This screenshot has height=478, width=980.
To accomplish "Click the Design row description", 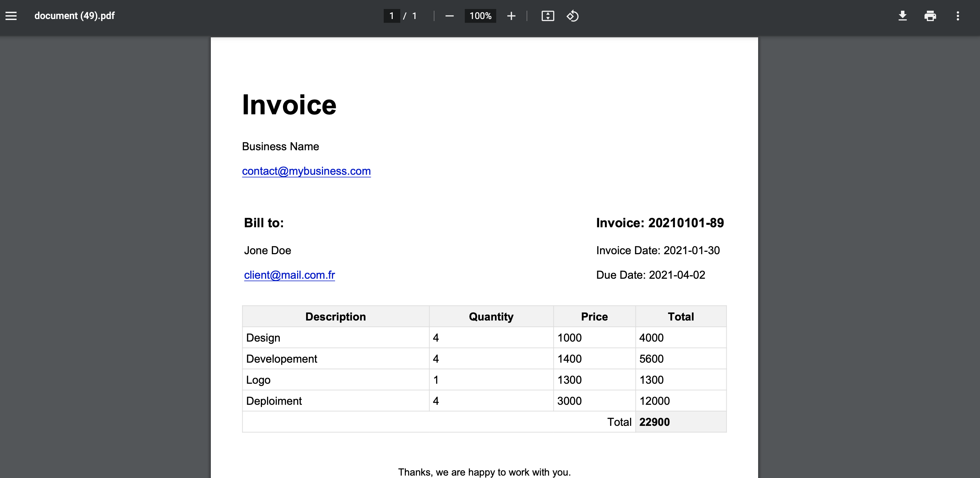I will (x=263, y=337).
